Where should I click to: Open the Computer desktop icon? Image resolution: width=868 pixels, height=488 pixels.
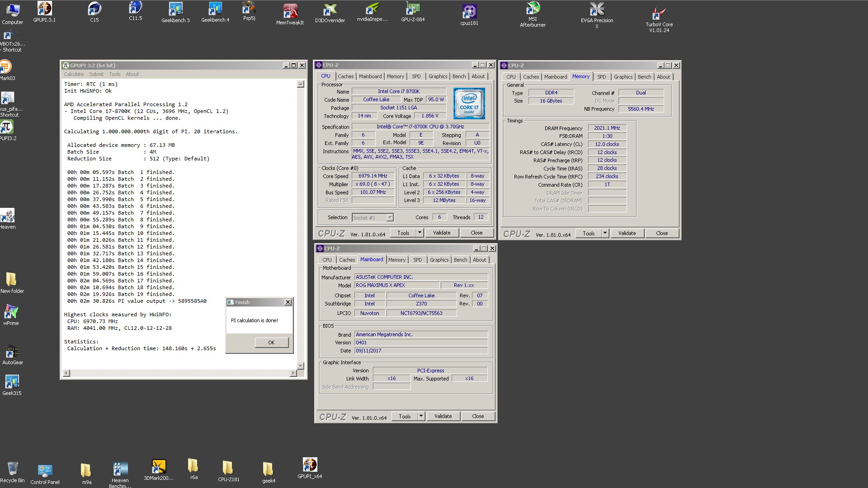point(12,14)
